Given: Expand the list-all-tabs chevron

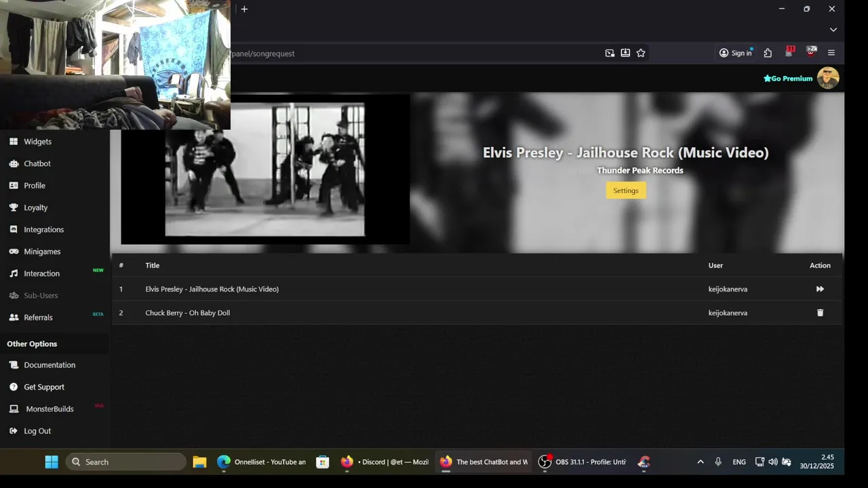Looking at the screenshot, I should click(833, 30).
